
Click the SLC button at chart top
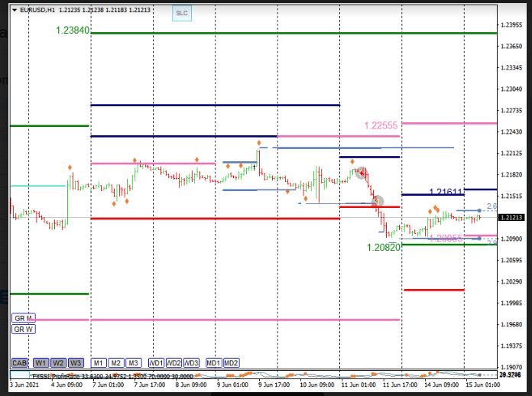point(181,13)
